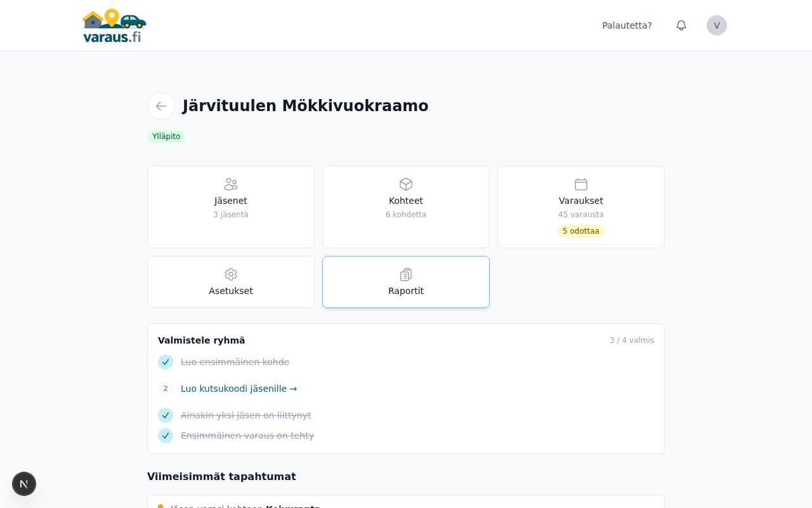The image size is (812, 508).
Task: Open the Varaukset card label
Action: click(581, 201)
